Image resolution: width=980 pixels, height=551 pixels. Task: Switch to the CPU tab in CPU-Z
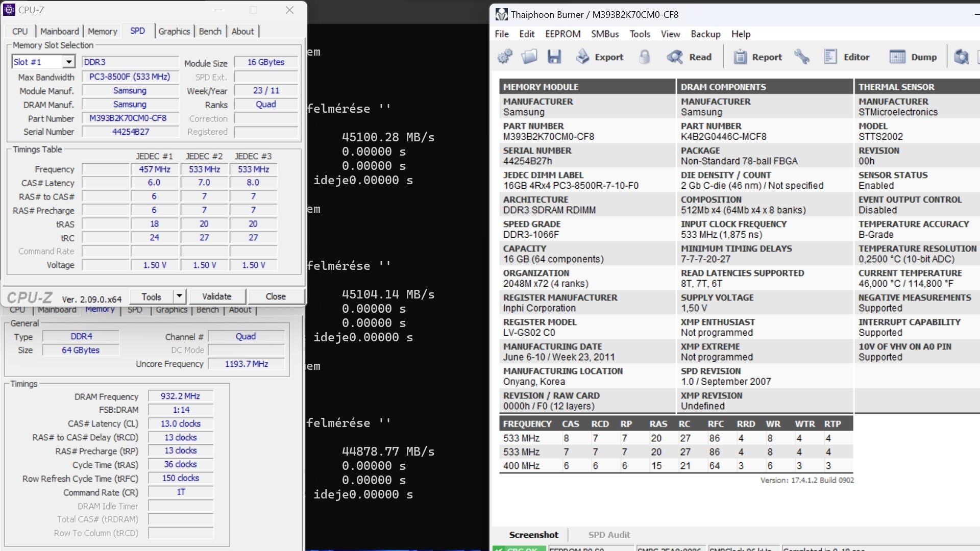(x=20, y=31)
